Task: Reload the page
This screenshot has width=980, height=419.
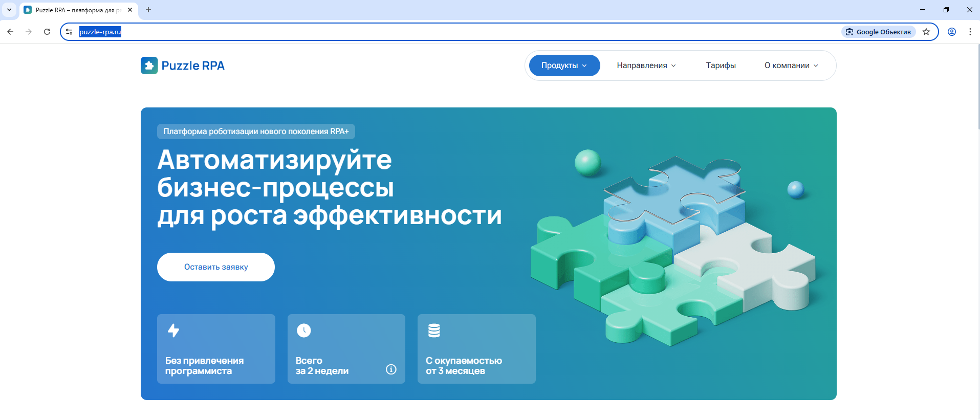Action: (47, 32)
